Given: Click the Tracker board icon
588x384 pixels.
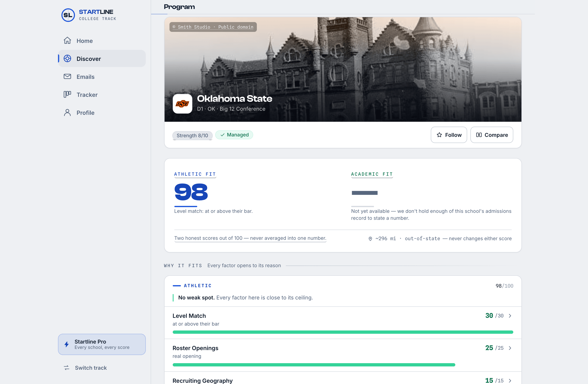Looking at the screenshot, I should (x=67, y=94).
